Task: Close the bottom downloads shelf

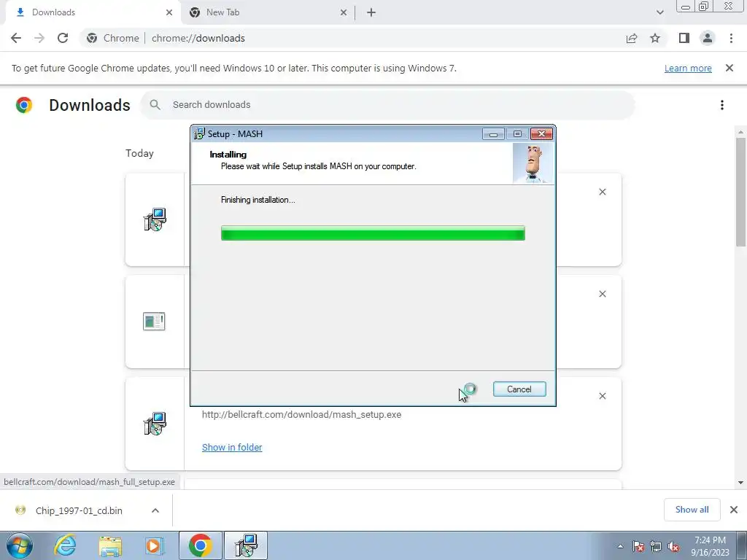Action: tap(734, 510)
